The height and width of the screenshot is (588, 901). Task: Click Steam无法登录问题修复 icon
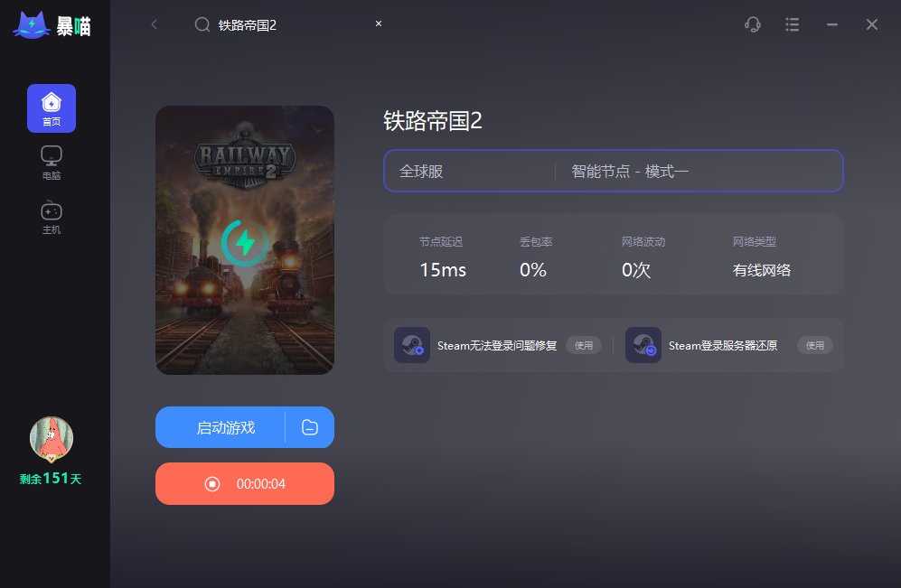pos(412,345)
